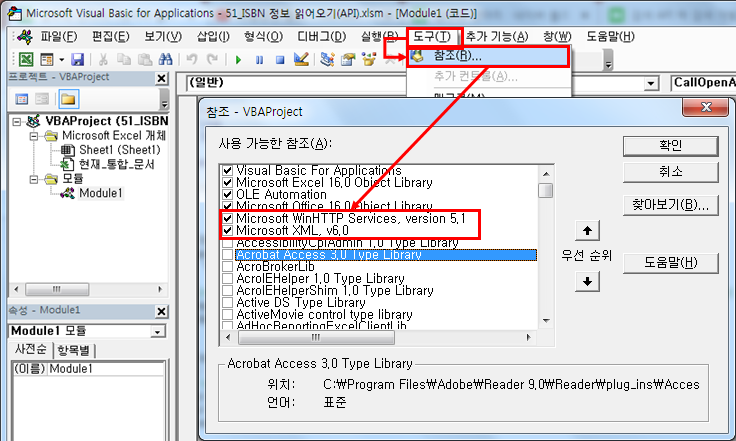Image resolution: width=736 pixels, height=441 pixels.
Task: Open the Module1 모듈 properties dropdown
Action: pos(158,332)
